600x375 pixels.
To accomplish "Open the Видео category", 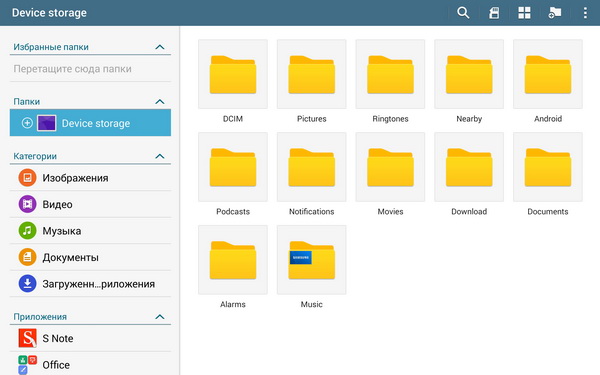I will [91, 204].
